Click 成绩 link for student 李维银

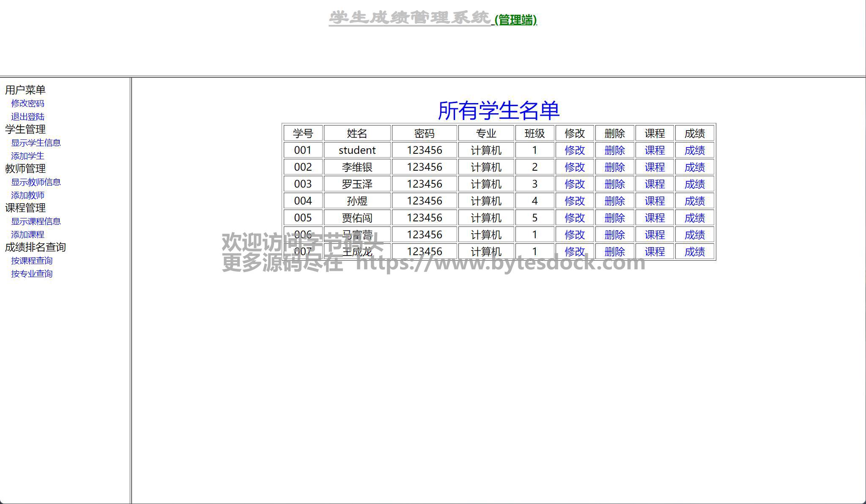(x=694, y=167)
